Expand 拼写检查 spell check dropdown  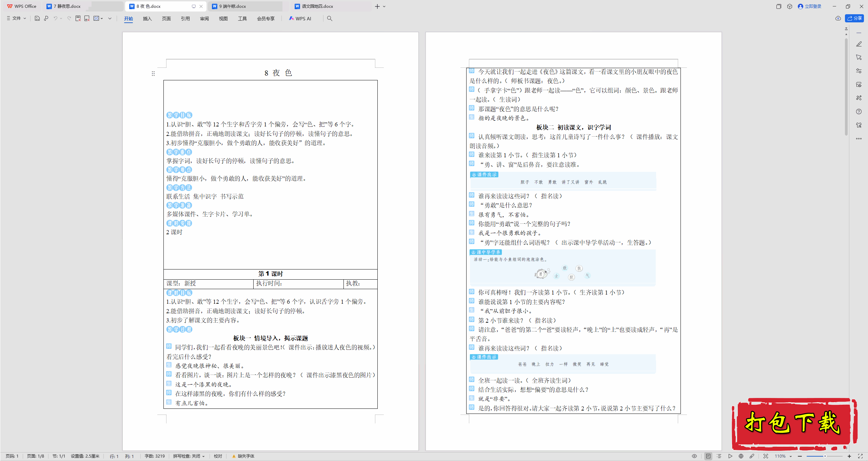coord(189,456)
